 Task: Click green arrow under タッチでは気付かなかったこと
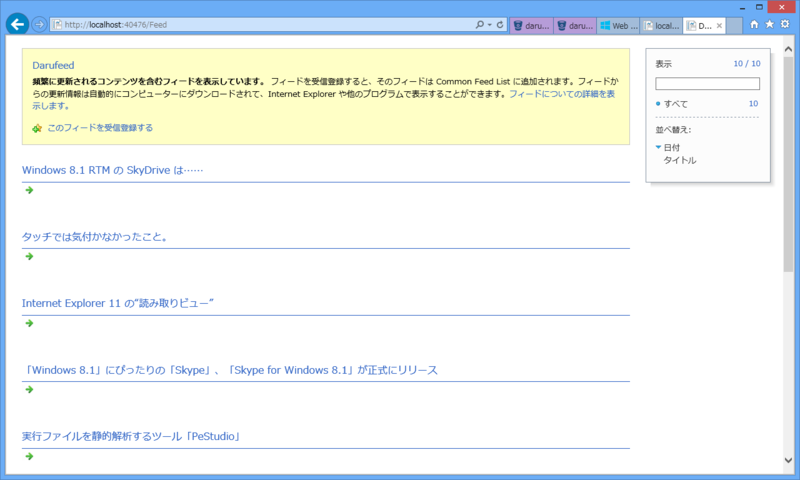click(x=29, y=256)
